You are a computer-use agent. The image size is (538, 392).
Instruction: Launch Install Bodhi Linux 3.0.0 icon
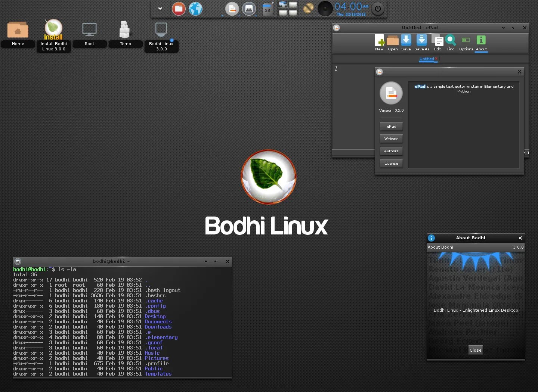click(53, 36)
